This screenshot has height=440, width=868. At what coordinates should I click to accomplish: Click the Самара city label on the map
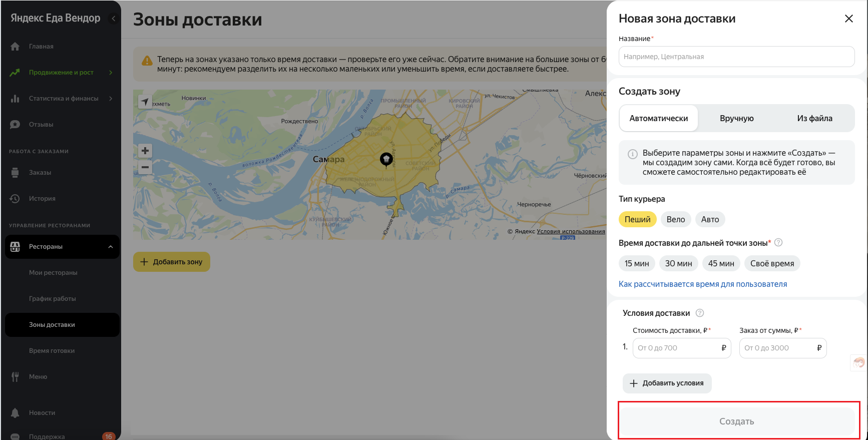pos(328,159)
